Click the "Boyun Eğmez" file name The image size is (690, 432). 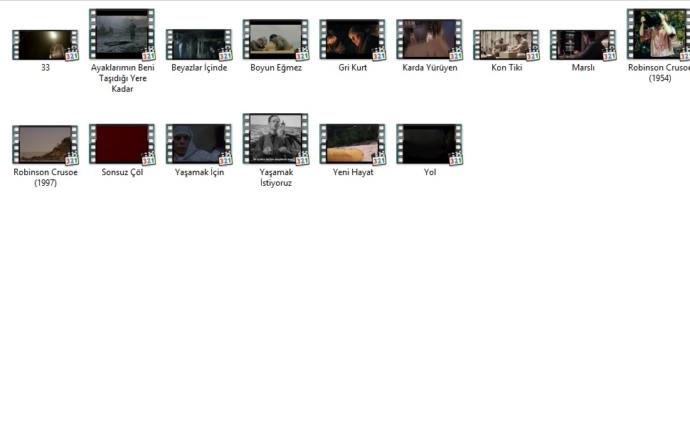[276, 68]
